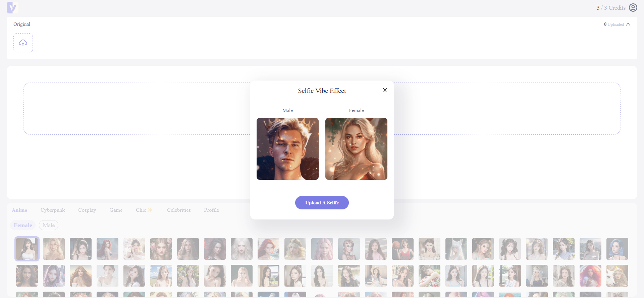Go to the Celebrities tab
The height and width of the screenshot is (298, 644).
179,210
